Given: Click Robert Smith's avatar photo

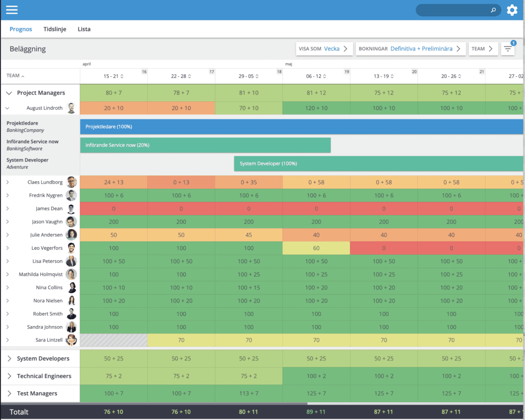Looking at the screenshot, I should pos(71,314).
